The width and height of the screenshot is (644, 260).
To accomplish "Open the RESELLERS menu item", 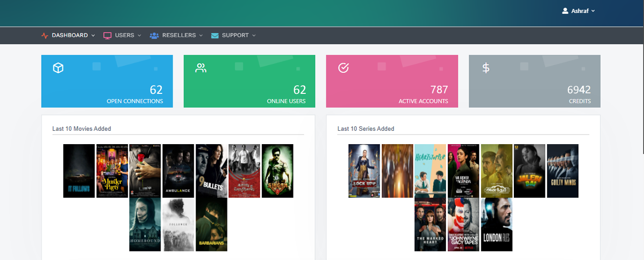I will pyautogui.click(x=179, y=35).
